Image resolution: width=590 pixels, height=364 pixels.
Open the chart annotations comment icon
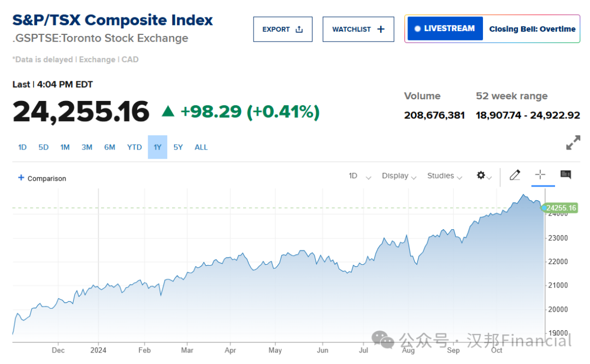tap(565, 175)
